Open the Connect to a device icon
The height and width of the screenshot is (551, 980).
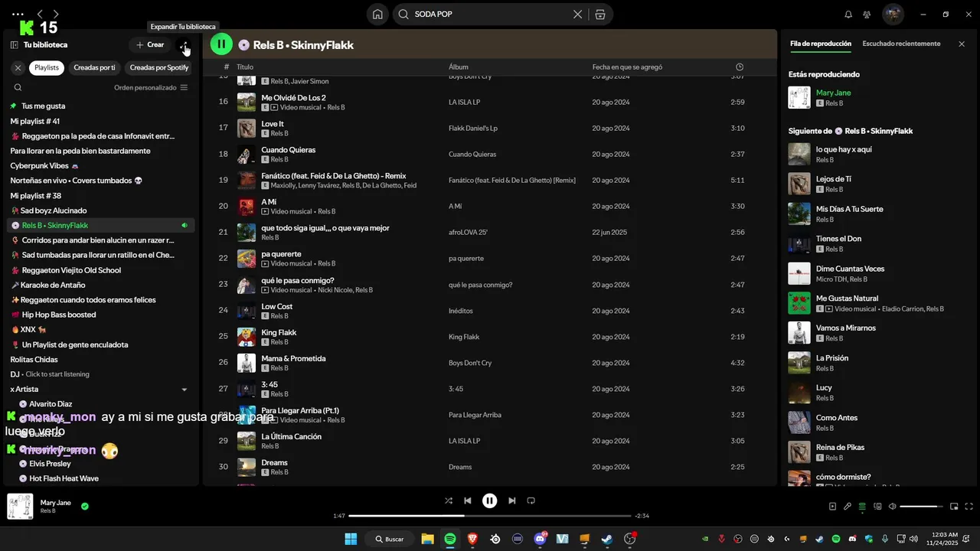tap(877, 506)
